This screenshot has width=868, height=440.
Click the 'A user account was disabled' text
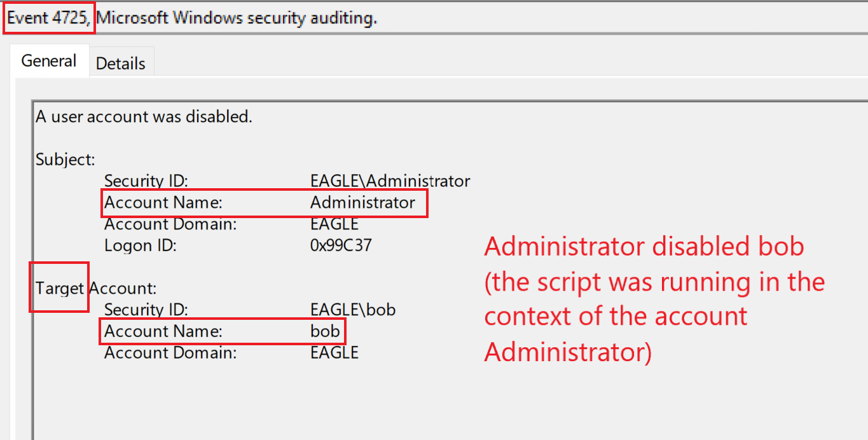point(144,117)
